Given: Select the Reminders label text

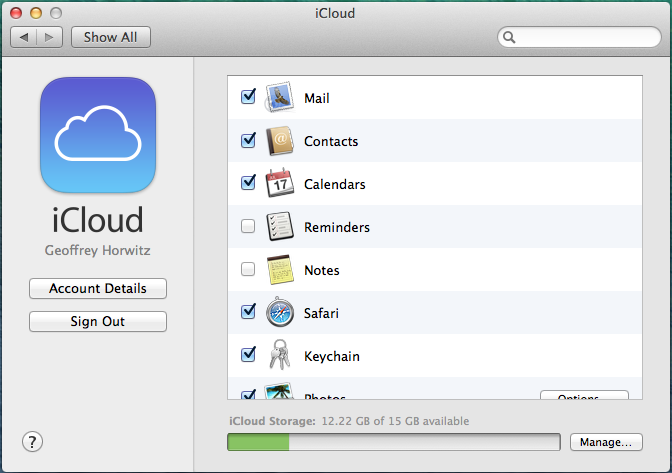Looking at the screenshot, I should coord(337,227).
